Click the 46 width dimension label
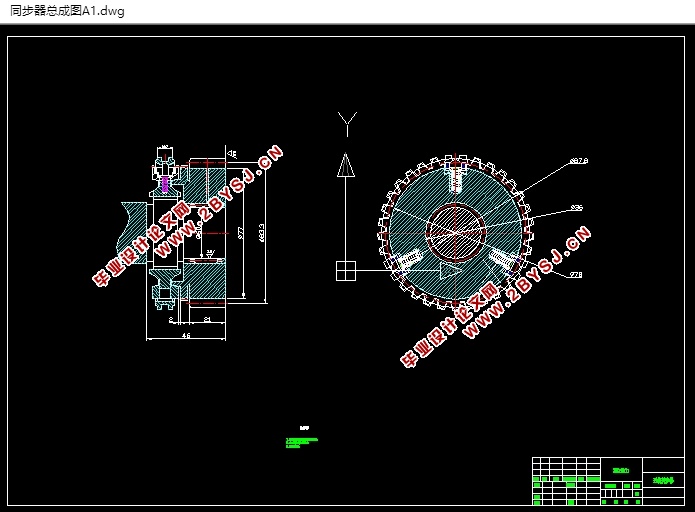695x512 pixels. (186, 336)
